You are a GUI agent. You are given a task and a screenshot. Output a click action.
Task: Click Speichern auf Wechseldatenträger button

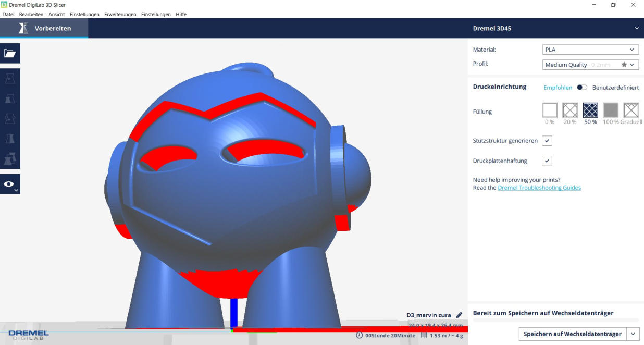pyautogui.click(x=573, y=334)
